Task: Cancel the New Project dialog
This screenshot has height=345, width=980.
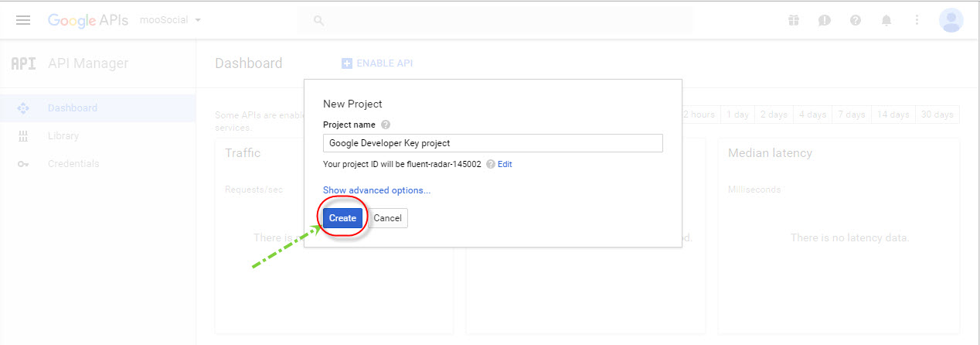Action: 387,218
